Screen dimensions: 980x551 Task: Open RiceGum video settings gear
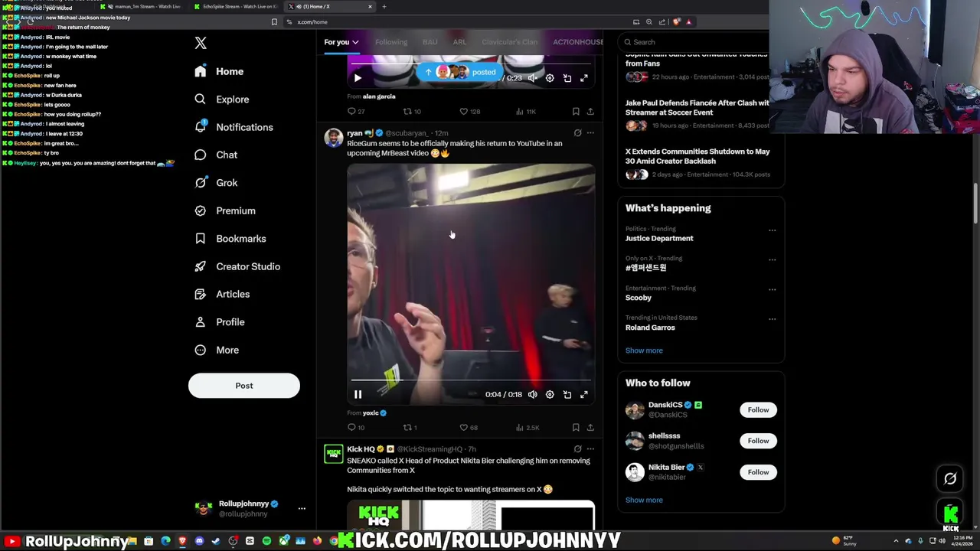[x=550, y=395]
